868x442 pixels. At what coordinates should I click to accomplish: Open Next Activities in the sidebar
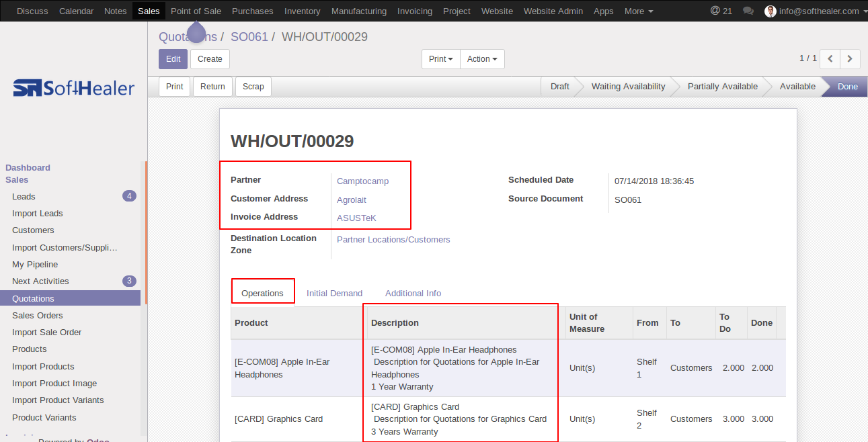[71, 281]
